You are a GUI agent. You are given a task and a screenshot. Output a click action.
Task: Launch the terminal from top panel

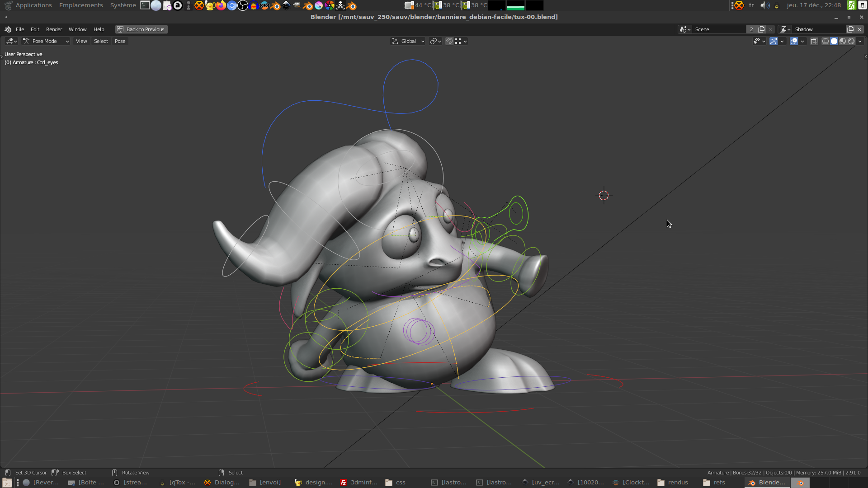[x=145, y=5]
